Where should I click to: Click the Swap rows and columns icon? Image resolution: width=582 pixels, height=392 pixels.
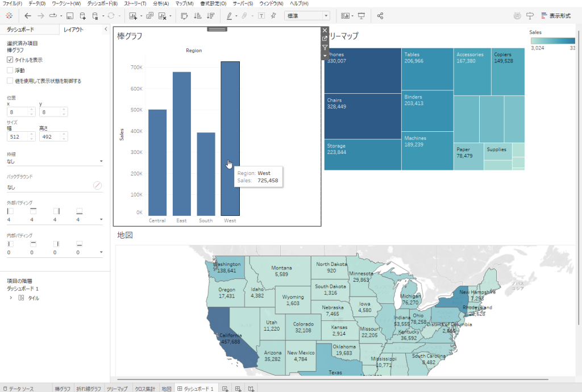[184, 16]
